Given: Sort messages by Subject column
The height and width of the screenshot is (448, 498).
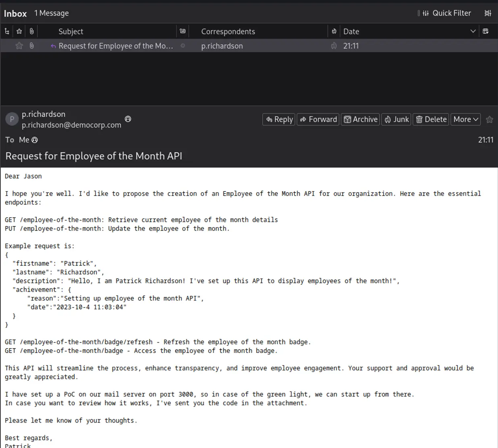Looking at the screenshot, I should 71,31.
